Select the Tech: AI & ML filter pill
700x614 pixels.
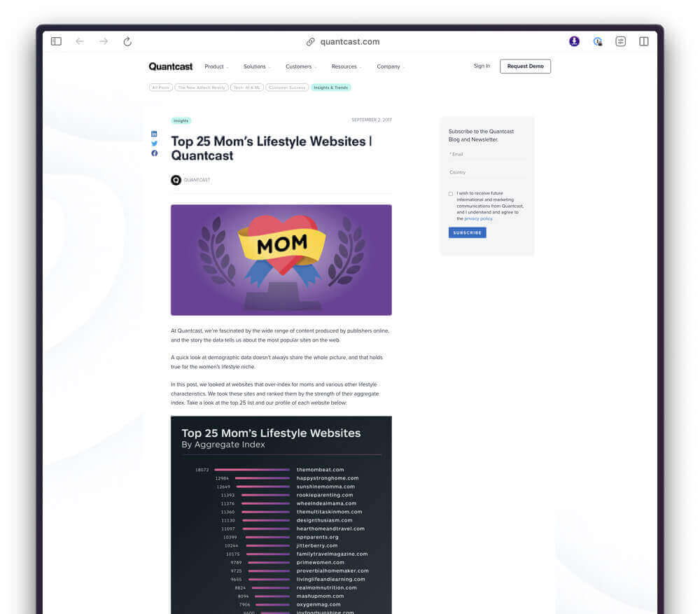click(x=247, y=88)
